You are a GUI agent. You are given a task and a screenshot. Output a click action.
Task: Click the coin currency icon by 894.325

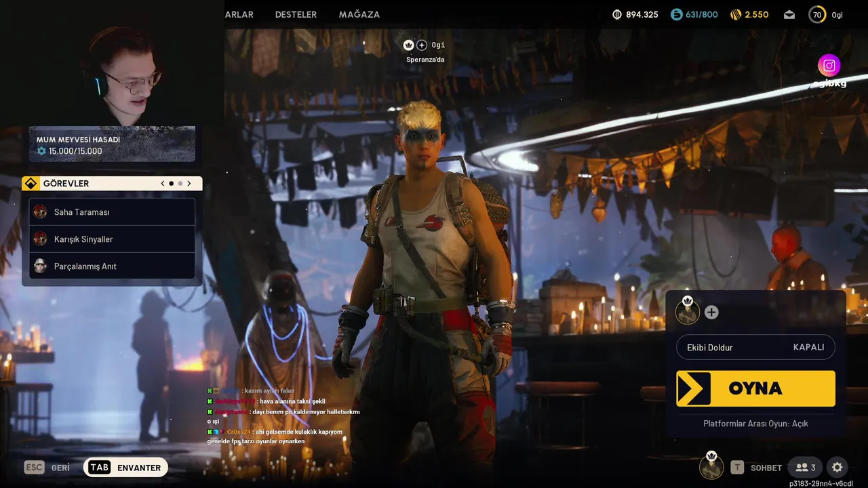point(617,14)
